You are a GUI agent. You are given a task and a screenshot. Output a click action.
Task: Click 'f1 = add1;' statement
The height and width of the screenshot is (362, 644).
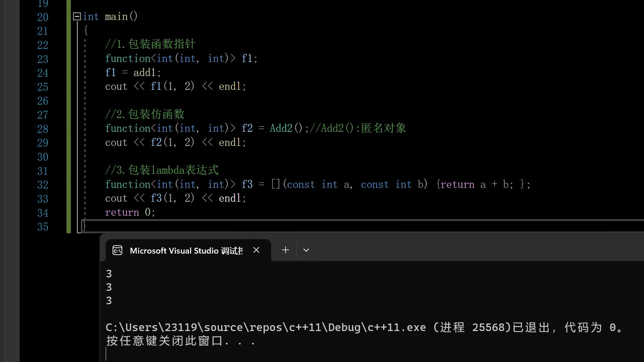click(133, 73)
